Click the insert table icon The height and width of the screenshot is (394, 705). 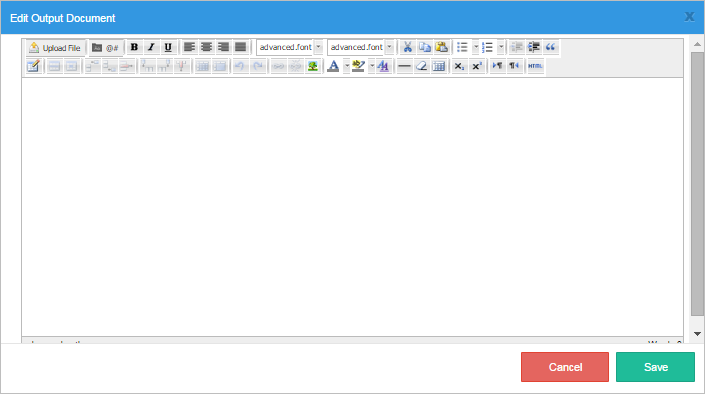(438, 66)
